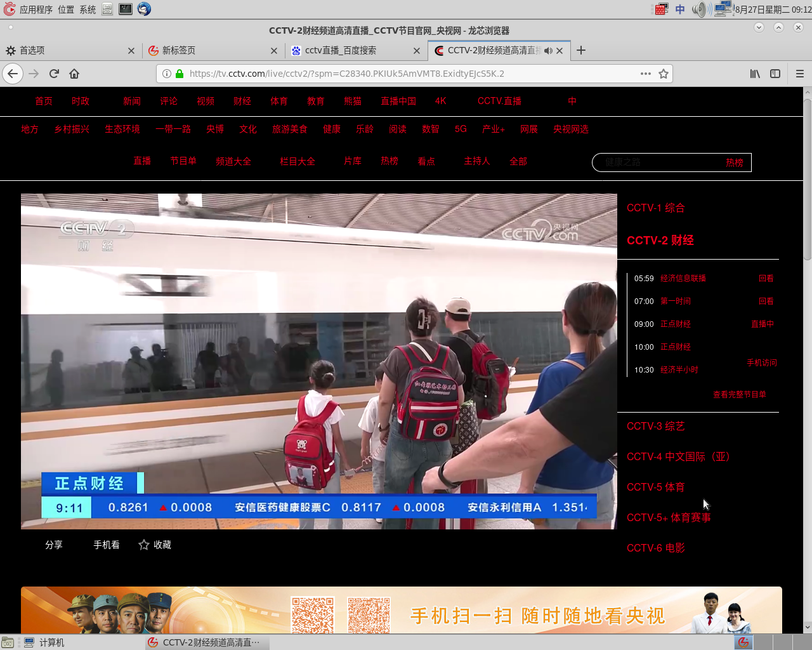The image size is (812, 650).
Task: Open the browser home page
Action: 74,74
